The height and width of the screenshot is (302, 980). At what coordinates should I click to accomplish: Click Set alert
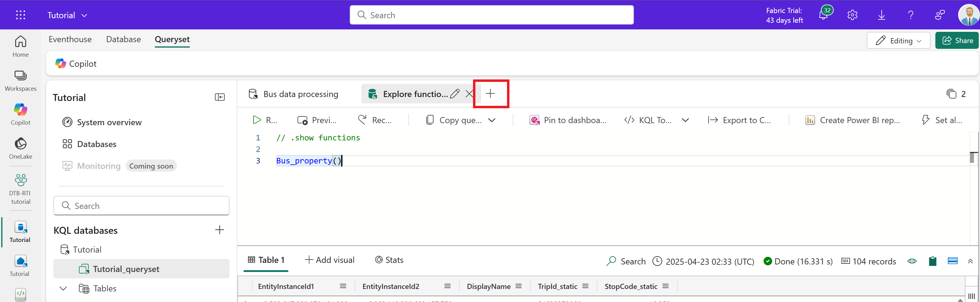pyautogui.click(x=942, y=120)
